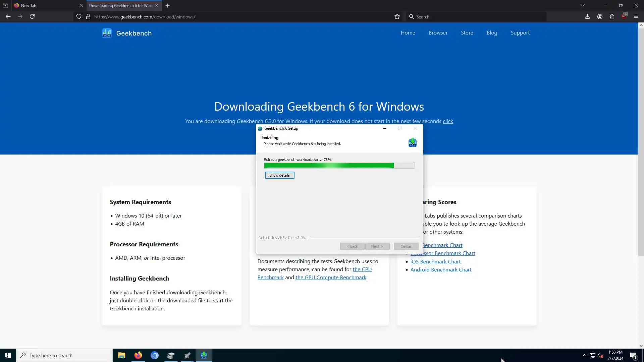Open the Firefox account icon

(600, 16)
